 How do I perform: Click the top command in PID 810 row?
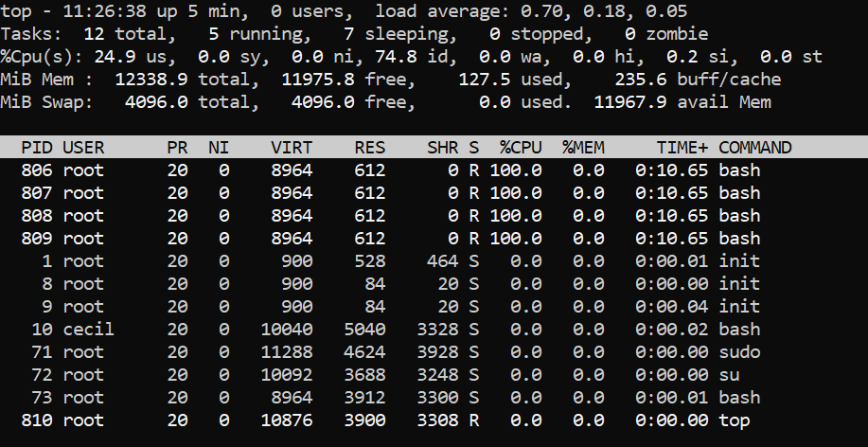734,420
